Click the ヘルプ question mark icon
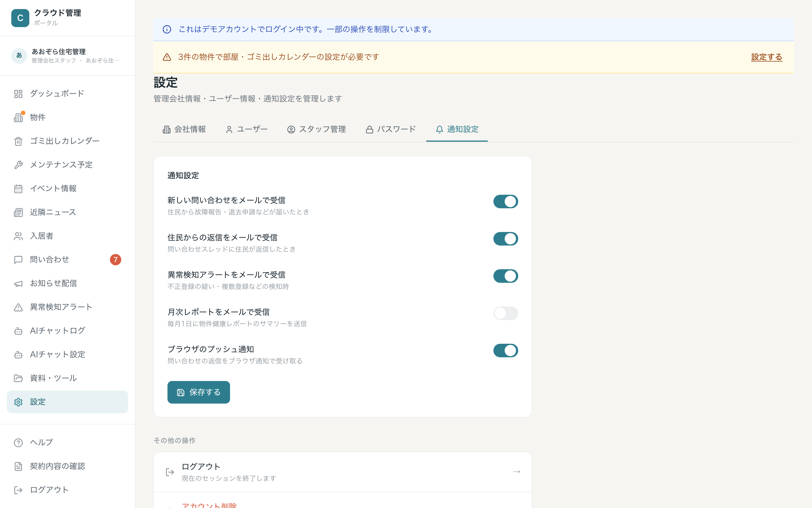The image size is (812, 508). pyautogui.click(x=18, y=443)
